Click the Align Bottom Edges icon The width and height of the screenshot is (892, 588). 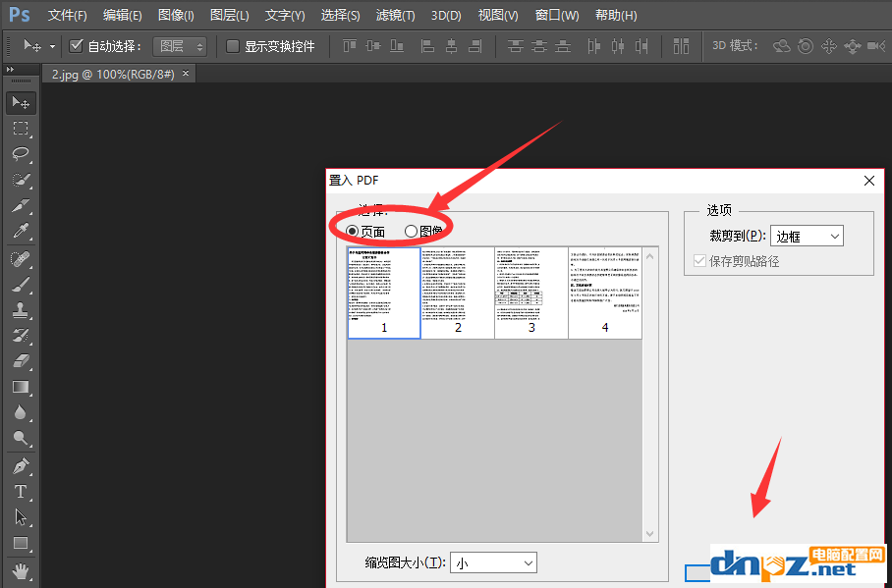coord(397,45)
